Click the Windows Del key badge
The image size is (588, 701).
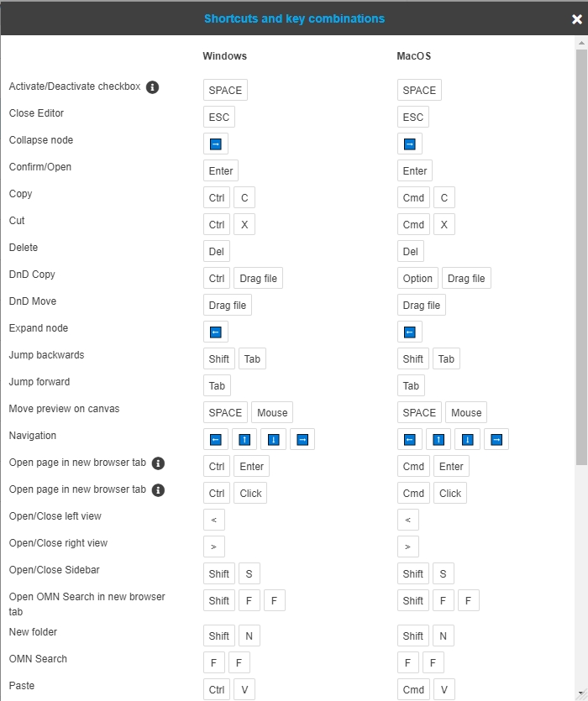[x=217, y=251]
